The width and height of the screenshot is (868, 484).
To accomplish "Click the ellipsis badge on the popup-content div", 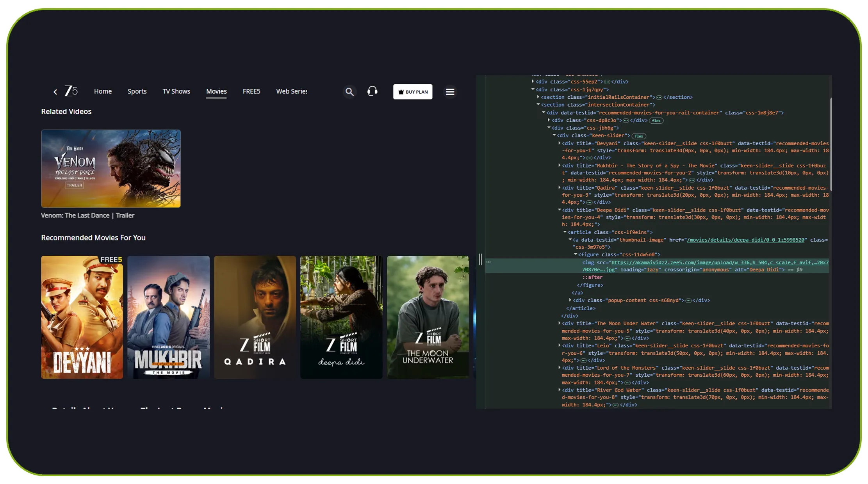I will pos(689,301).
